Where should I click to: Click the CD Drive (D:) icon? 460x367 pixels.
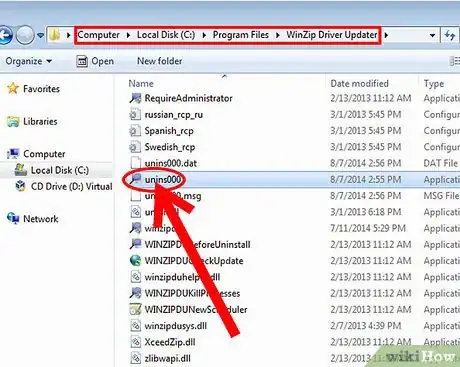(21, 186)
